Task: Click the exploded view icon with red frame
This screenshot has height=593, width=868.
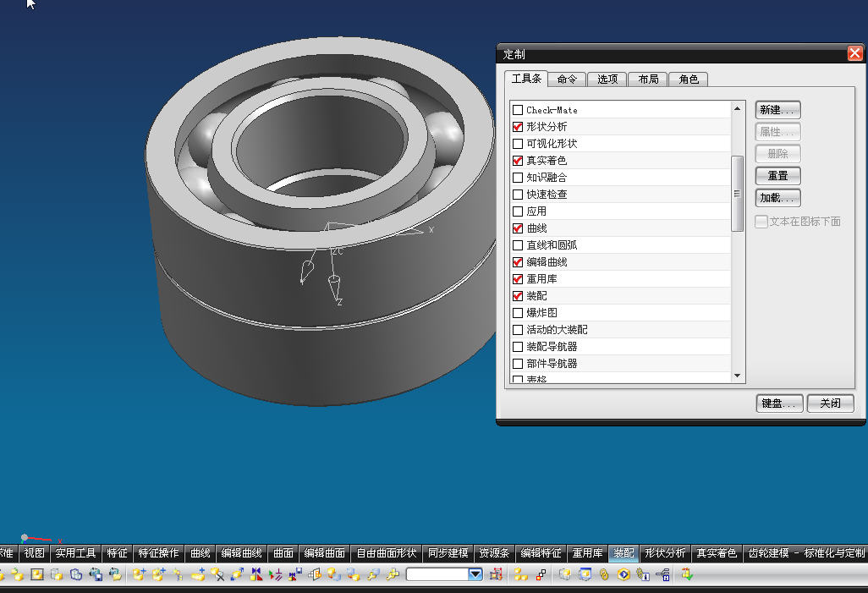Action: [496, 574]
